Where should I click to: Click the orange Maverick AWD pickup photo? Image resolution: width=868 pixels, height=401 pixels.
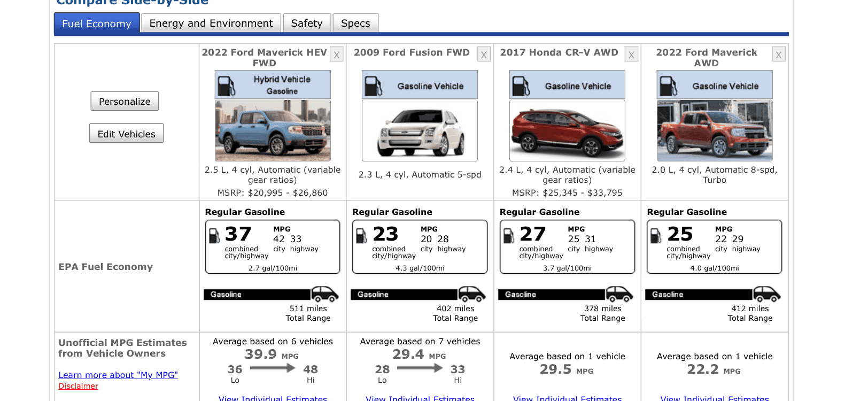[715, 130]
